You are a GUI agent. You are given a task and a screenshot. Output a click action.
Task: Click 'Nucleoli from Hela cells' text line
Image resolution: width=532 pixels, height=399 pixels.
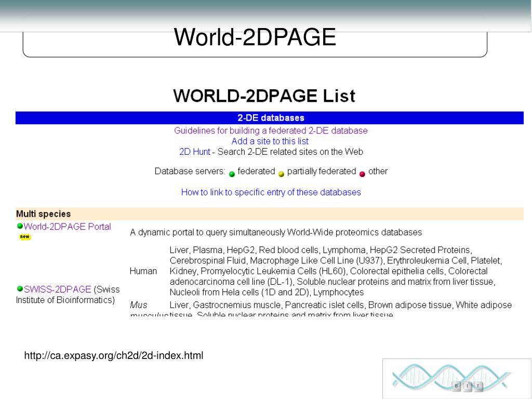tap(267, 292)
